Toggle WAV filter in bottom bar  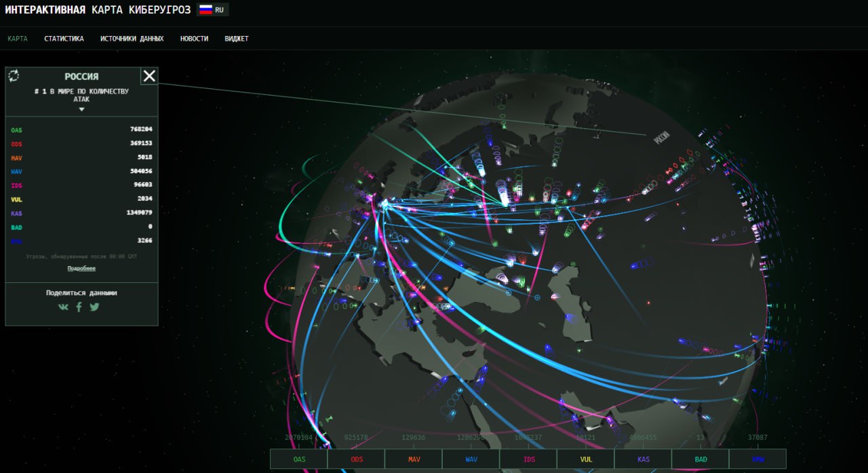(471, 459)
